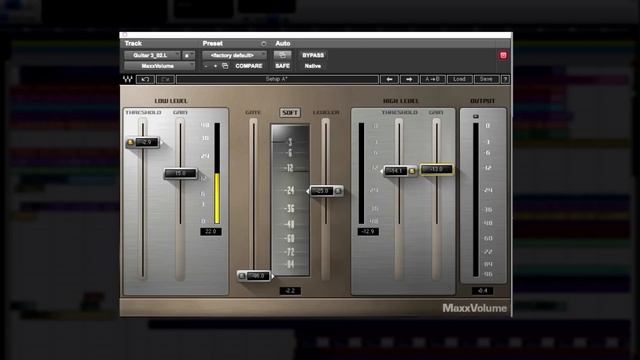Click the Setup A preset name field
Viewport: 640px width, 360px height.
pos(277,79)
